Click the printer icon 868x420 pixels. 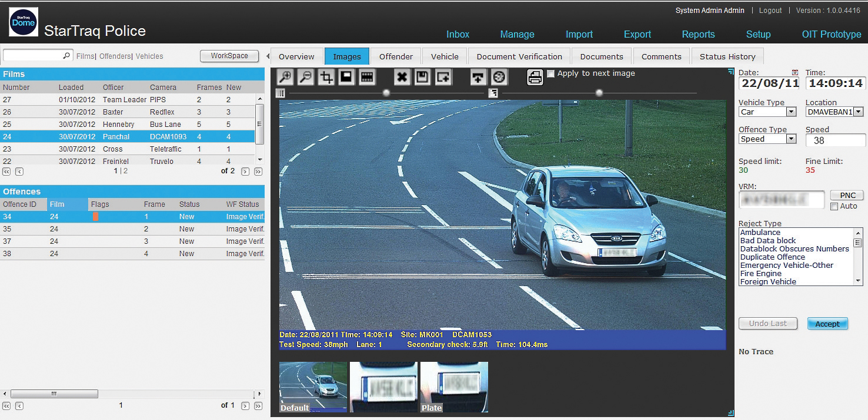click(x=535, y=77)
